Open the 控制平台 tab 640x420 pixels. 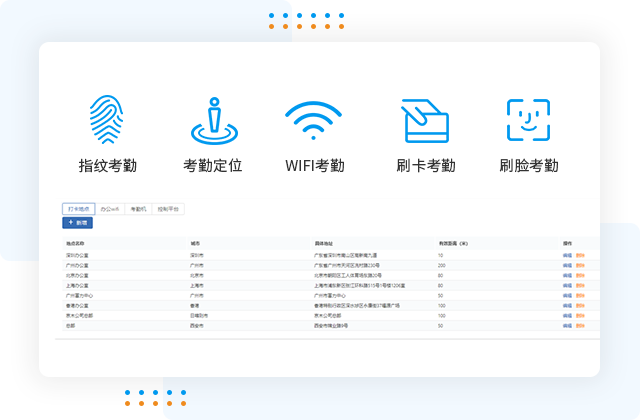coord(168,210)
